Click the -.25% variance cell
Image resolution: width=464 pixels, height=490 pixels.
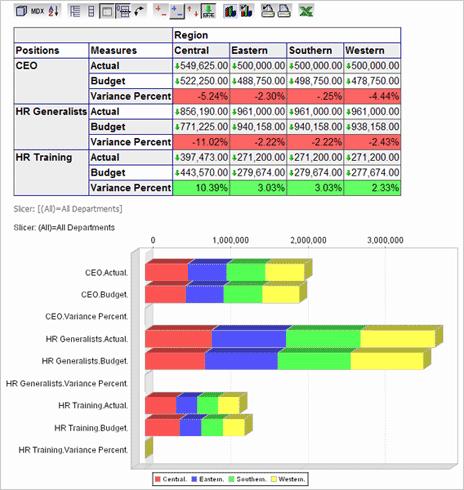pos(315,96)
